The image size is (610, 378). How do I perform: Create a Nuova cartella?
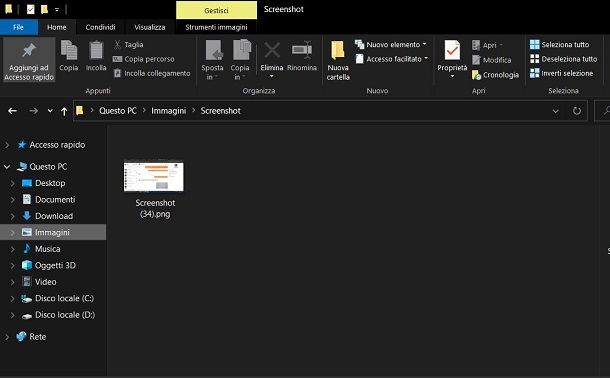click(x=338, y=60)
